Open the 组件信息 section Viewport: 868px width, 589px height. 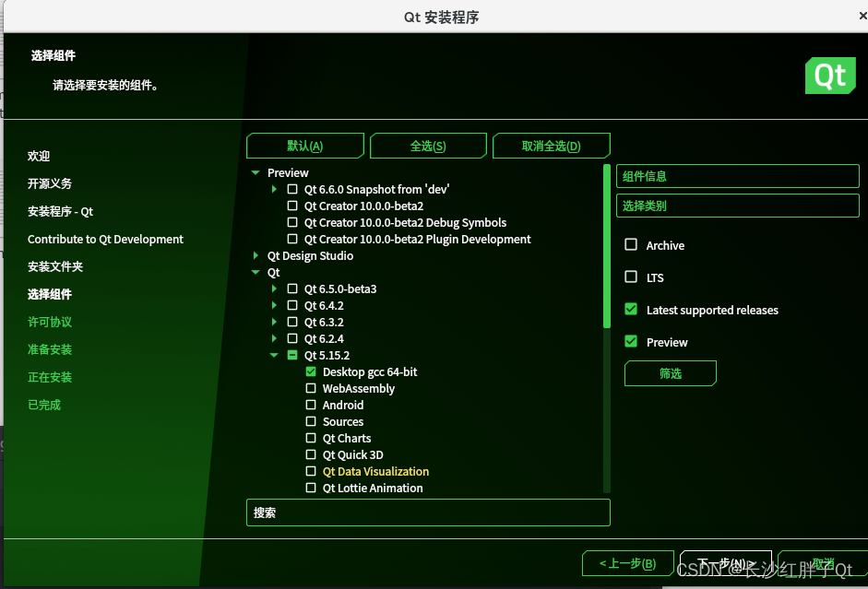(737, 176)
